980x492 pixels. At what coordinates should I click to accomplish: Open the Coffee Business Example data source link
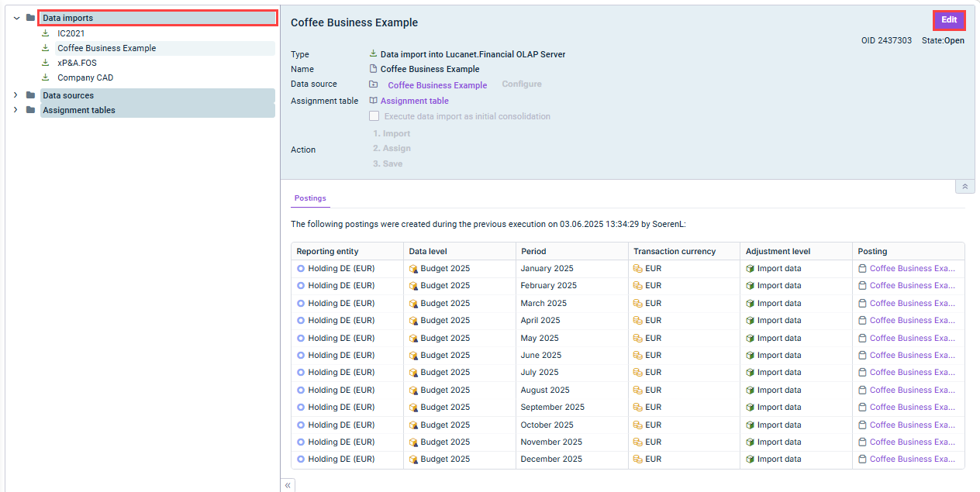point(437,85)
